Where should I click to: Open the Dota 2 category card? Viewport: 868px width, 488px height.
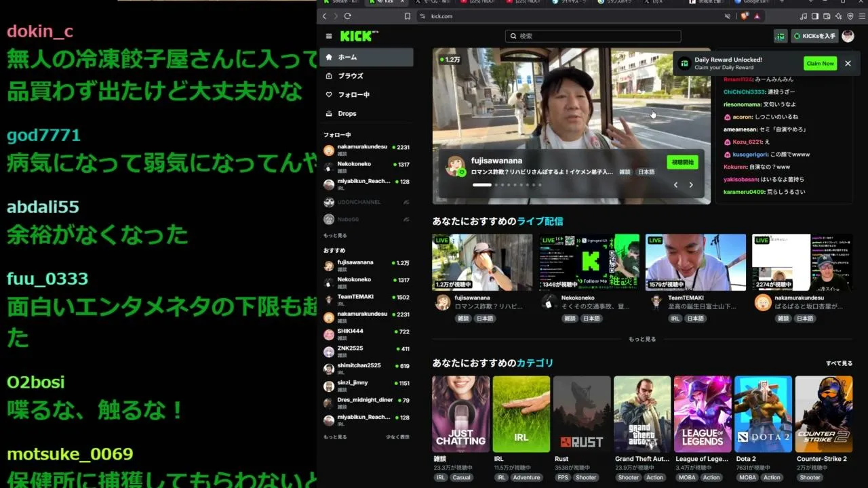(763, 414)
